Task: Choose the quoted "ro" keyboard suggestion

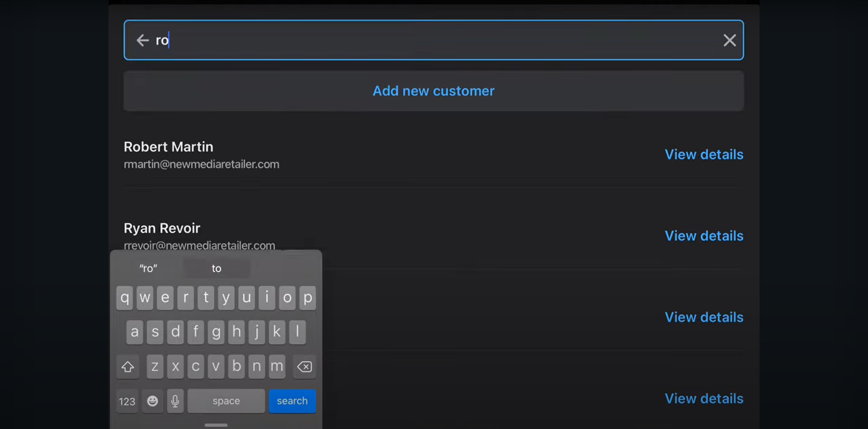Action: point(148,269)
